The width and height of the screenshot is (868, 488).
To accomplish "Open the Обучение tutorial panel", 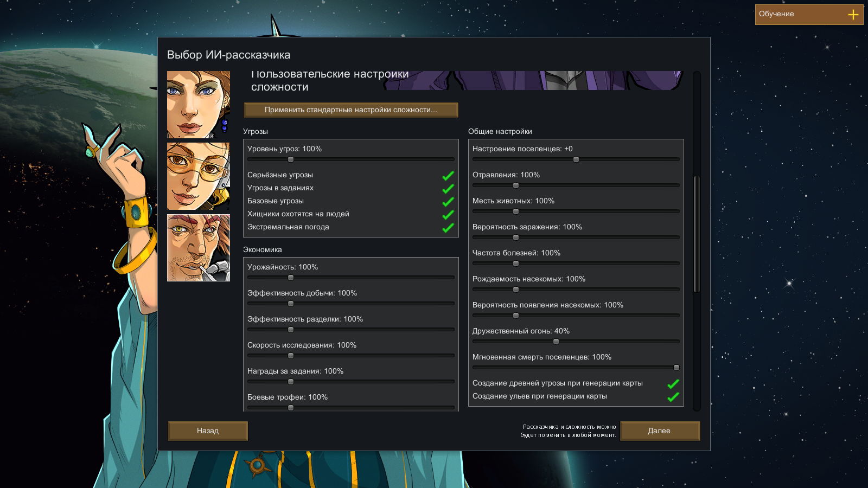I will [x=809, y=15].
